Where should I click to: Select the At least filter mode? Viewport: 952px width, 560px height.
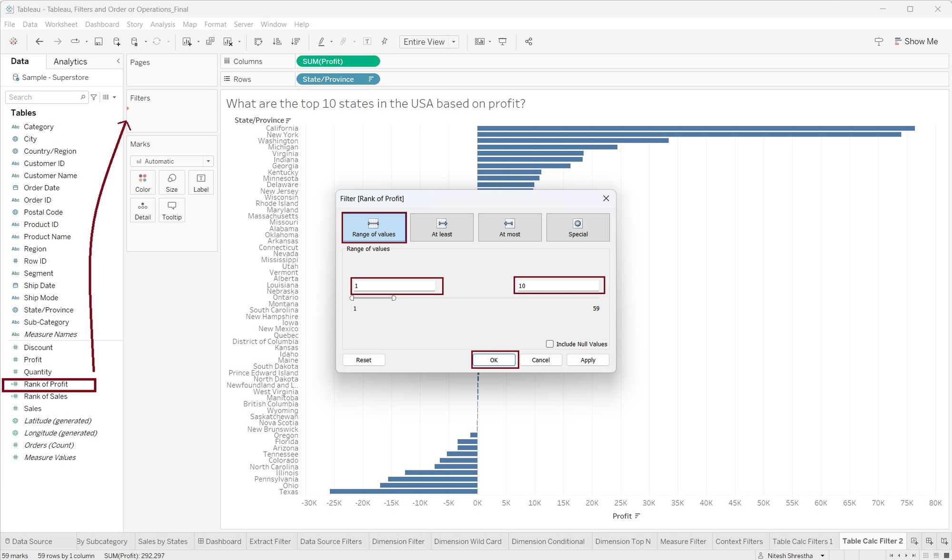[x=442, y=227]
